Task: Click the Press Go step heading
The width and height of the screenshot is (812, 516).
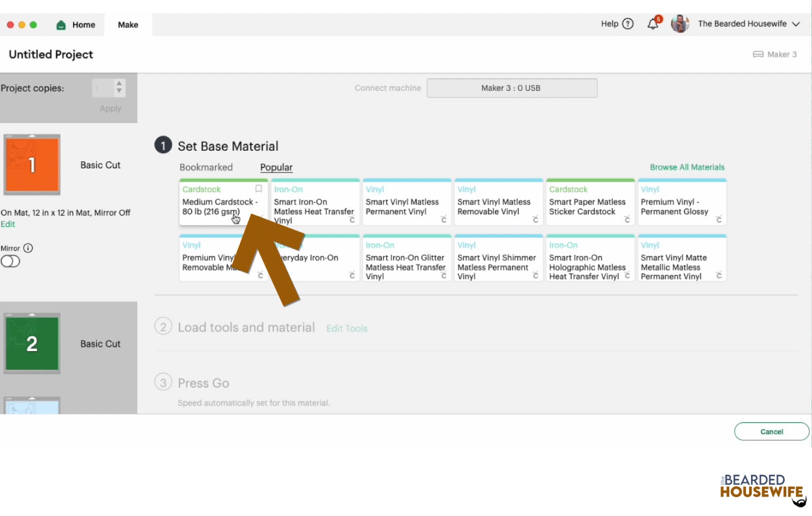Action: (x=204, y=383)
